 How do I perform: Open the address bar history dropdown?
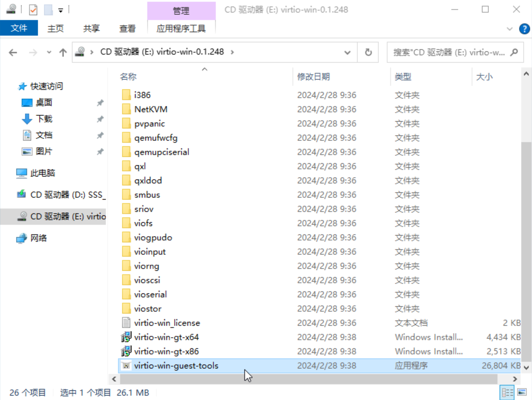tap(348, 52)
